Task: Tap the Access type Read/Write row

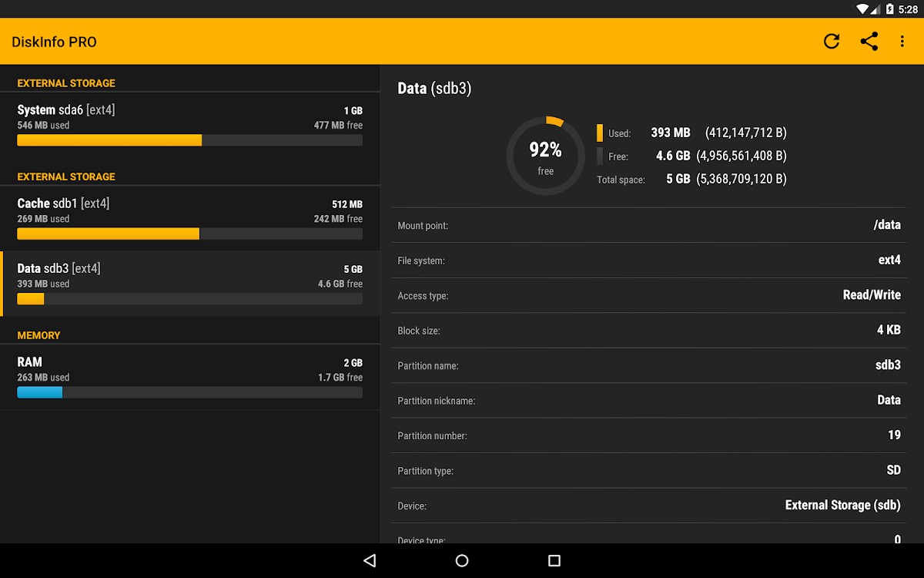Action: (649, 295)
